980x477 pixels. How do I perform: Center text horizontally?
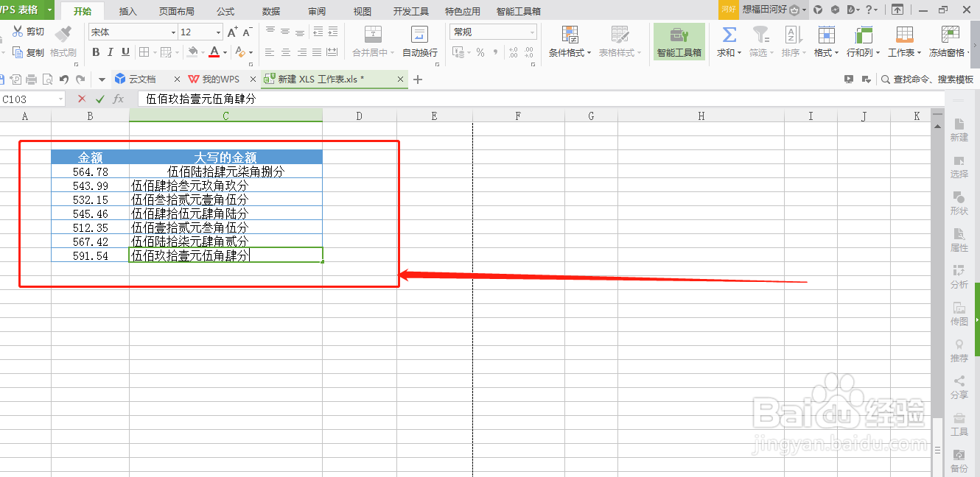285,52
